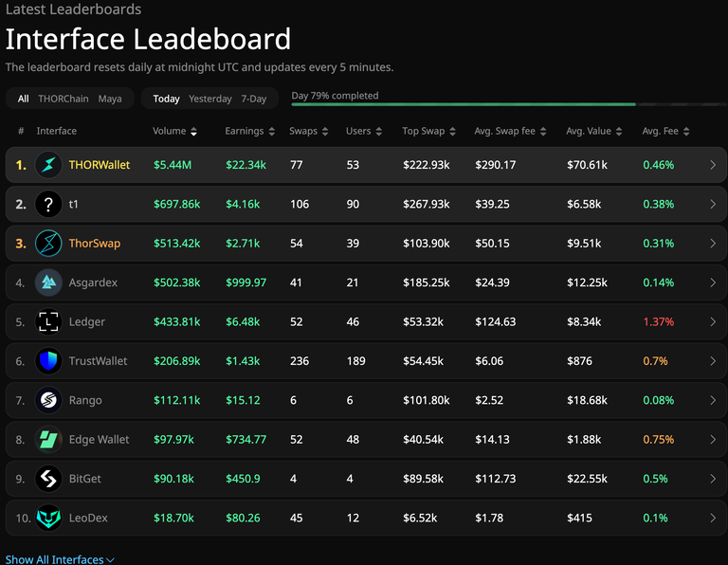Sort by Volume using its sort arrows
Image resolution: width=728 pixels, height=565 pixels.
click(193, 132)
